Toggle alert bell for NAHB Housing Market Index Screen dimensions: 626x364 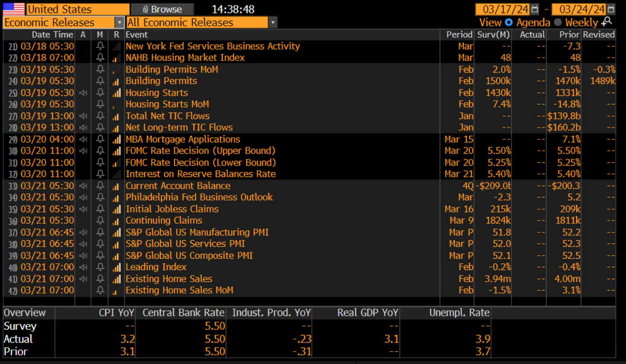100,58
